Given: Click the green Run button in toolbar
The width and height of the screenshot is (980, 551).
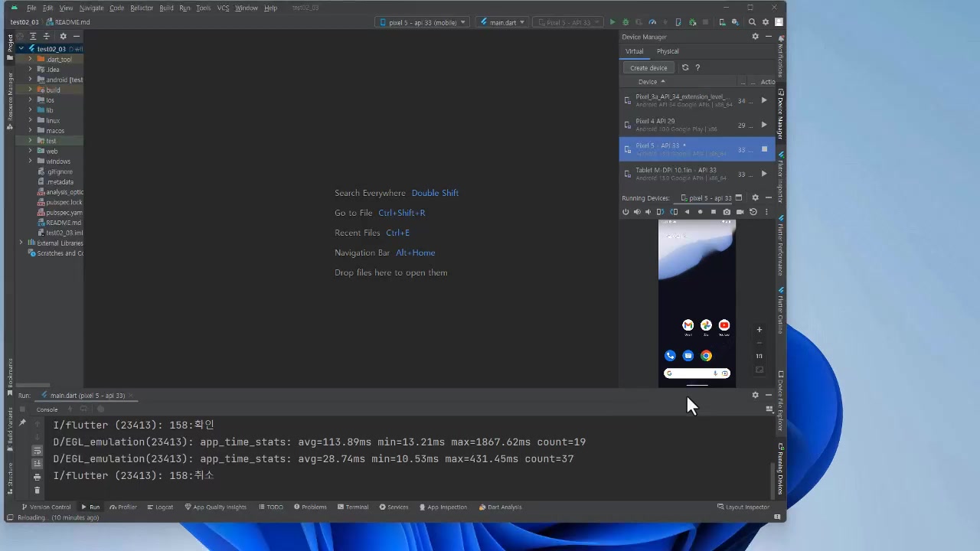Looking at the screenshot, I should pos(612,22).
